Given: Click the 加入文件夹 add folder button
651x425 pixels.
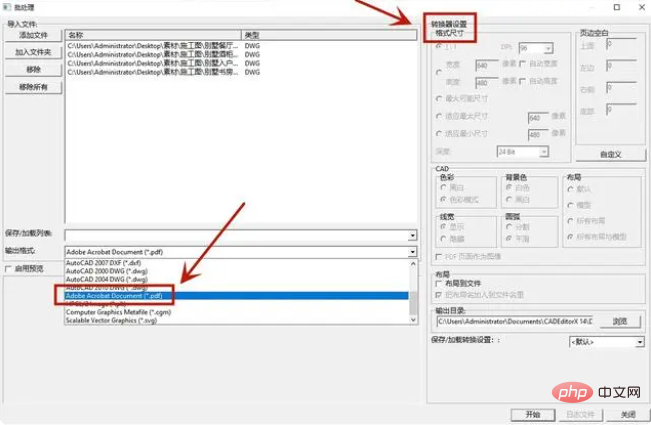Looking at the screenshot, I should click(34, 52).
